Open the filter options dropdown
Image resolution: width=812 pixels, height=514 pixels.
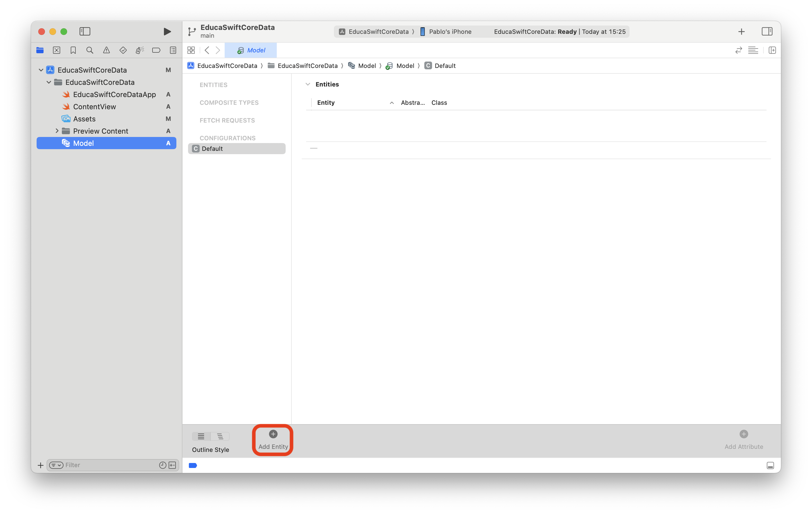[56, 465]
